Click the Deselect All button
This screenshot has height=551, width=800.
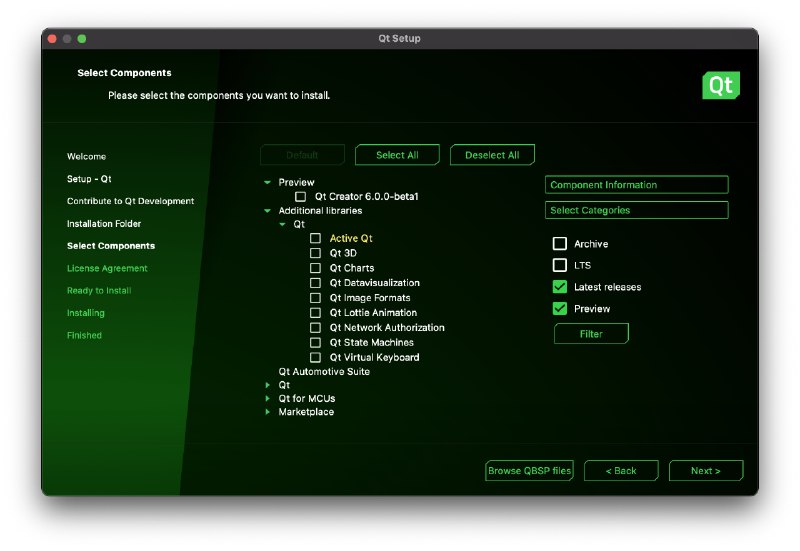(x=492, y=155)
